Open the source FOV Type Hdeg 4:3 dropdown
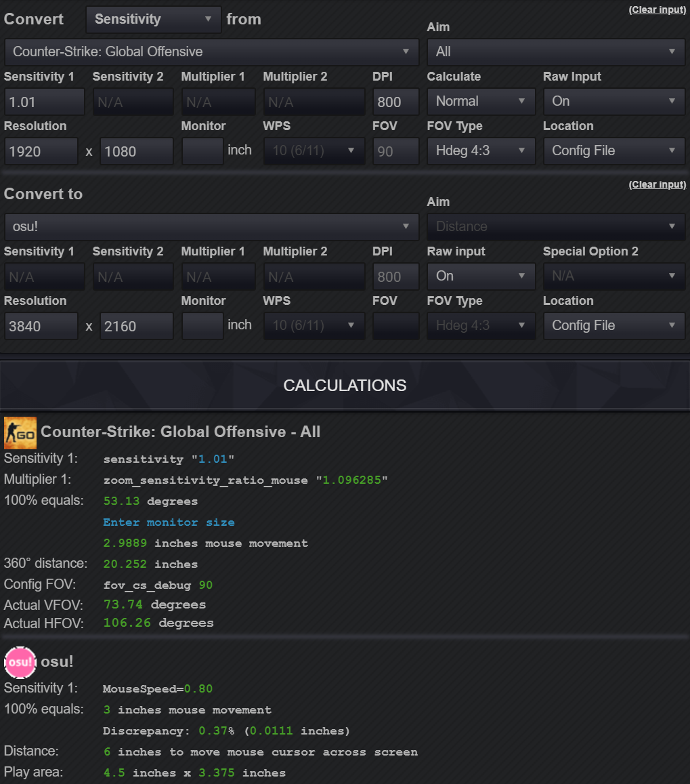This screenshot has height=784, width=690. (481, 151)
